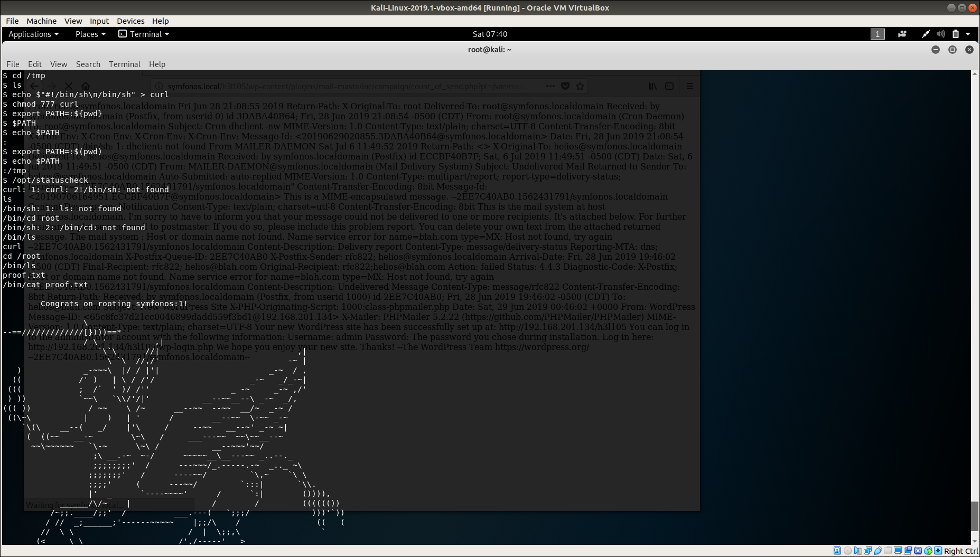The height and width of the screenshot is (557, 980).
Task: Close the root@kali terminal window
Action: pyautogui.click(x=969, y=50)
